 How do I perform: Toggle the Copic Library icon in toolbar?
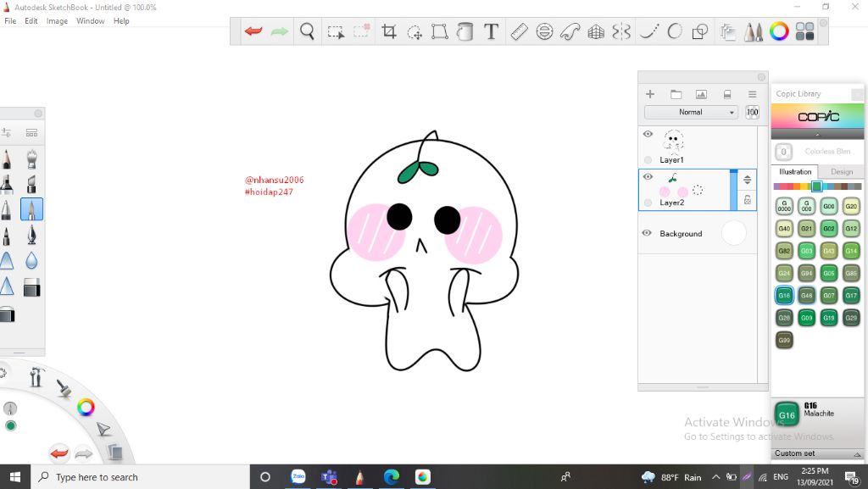(805, 31)
